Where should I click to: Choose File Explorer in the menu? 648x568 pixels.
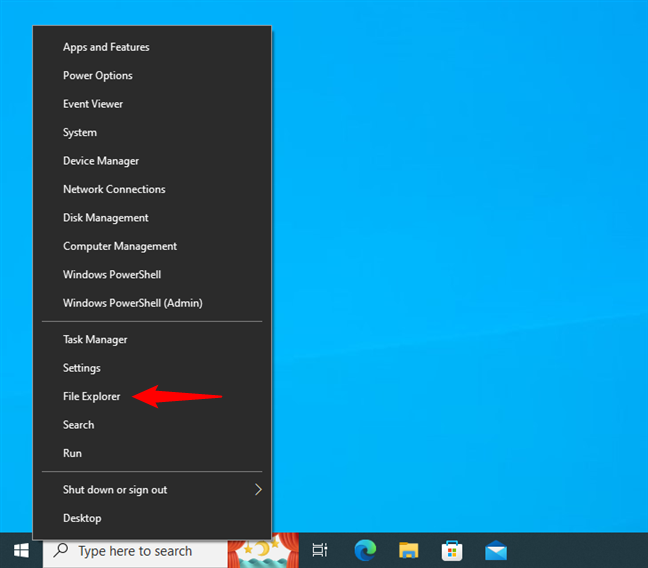[x=152, y=396]
